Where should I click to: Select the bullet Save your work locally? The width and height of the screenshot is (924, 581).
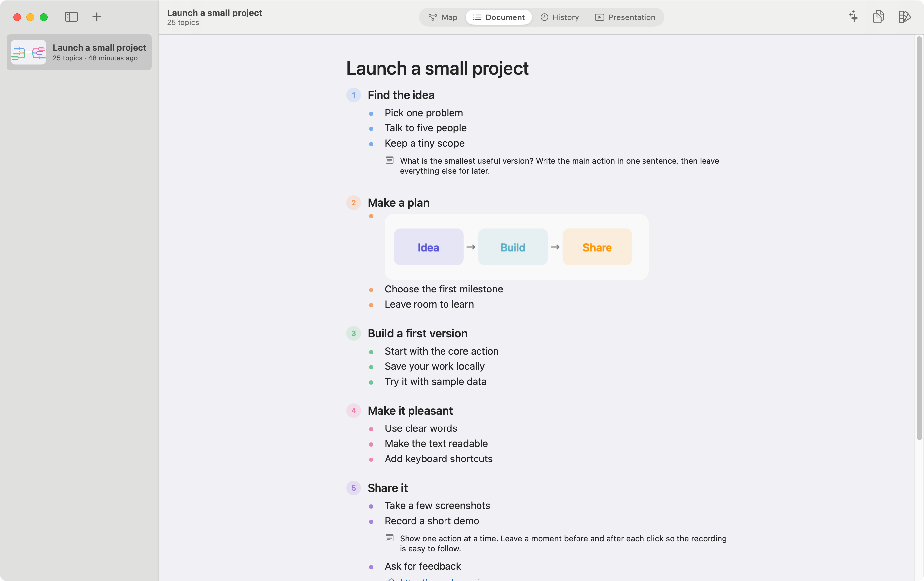click(435, 366)
